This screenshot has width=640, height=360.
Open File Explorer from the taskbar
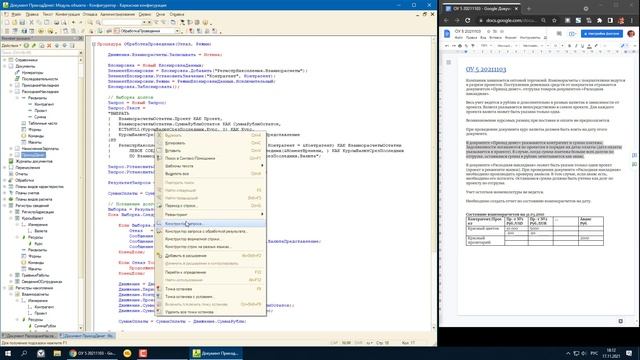pos(57,353)
